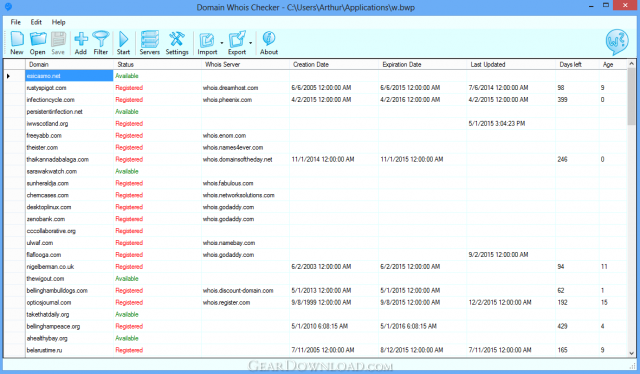Open the Help menu
This screenshot has width=640, height=374.
(x=58, y=22)
